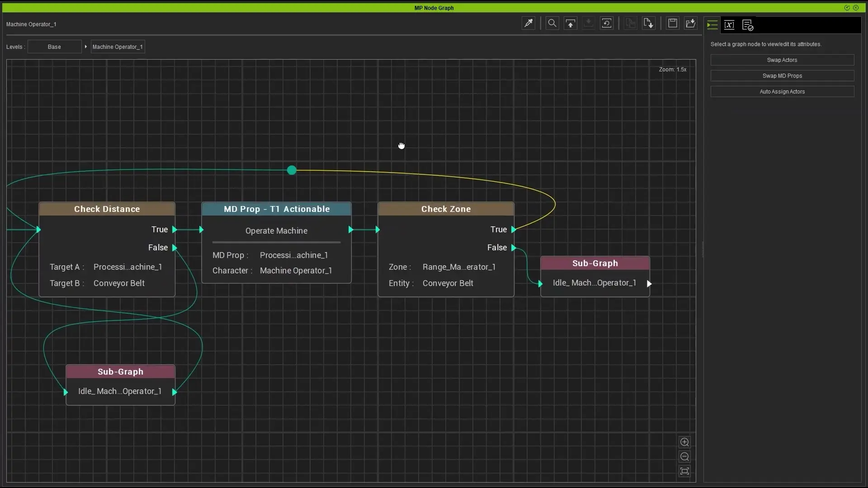Open the checklist validation panel icon
This screenshot has width=868, height=488.
(748, 25)
